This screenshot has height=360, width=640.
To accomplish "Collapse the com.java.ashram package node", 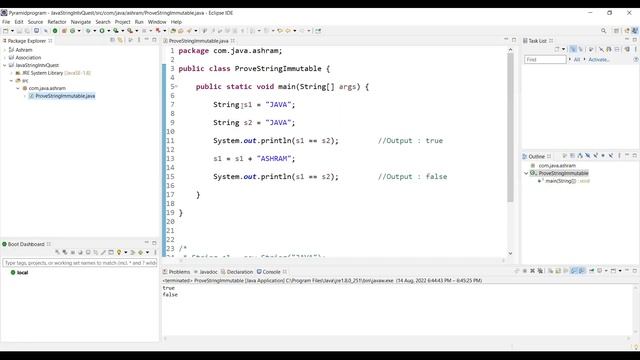I will [x=18, y=88].
